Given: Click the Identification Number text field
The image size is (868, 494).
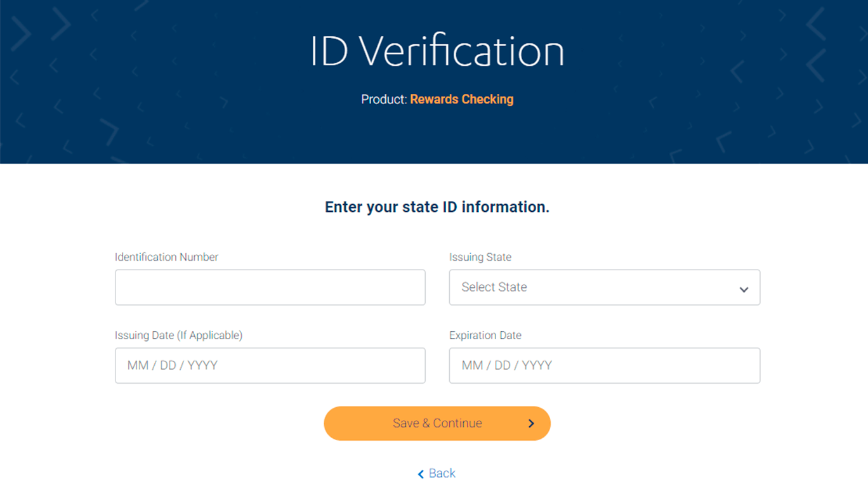Looking at the screenshot, I should click(270, 287).
